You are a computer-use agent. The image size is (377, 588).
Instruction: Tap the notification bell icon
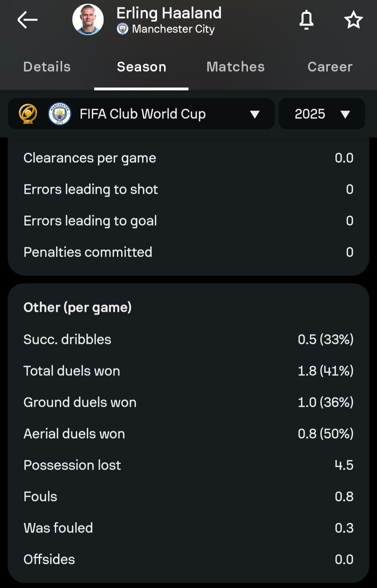point(306,20)
